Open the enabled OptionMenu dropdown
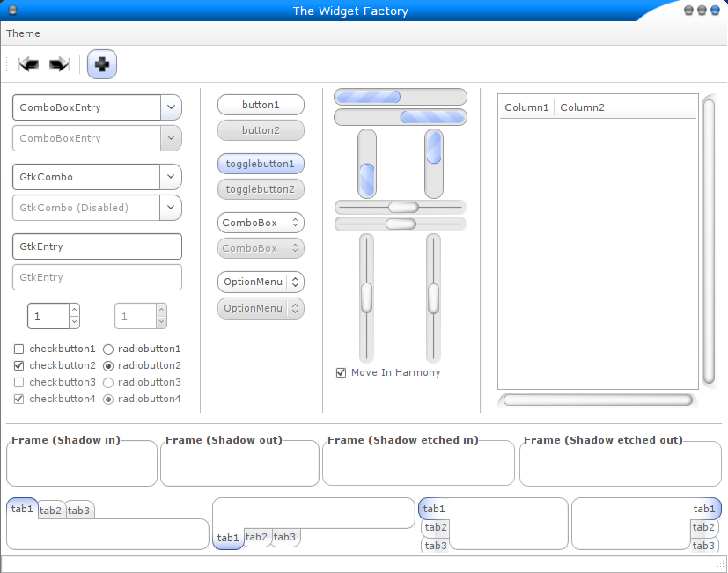728x573 pixels. pyautogui.click(x=261, y=282)
